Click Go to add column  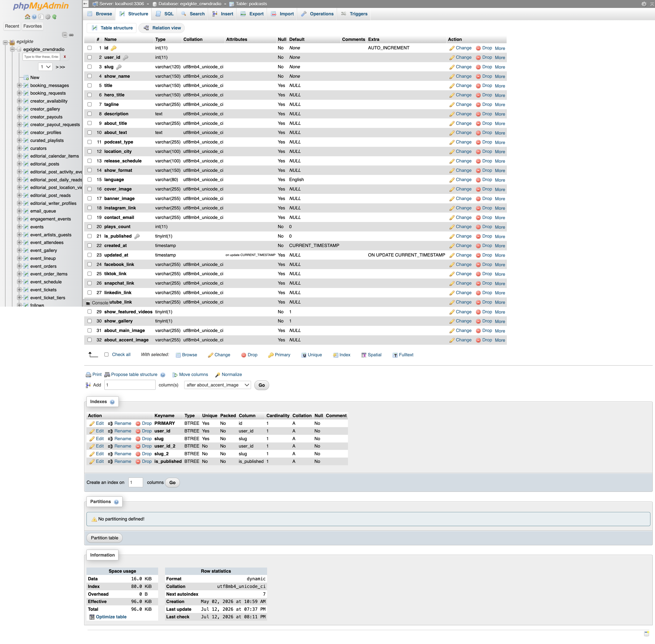261,385
